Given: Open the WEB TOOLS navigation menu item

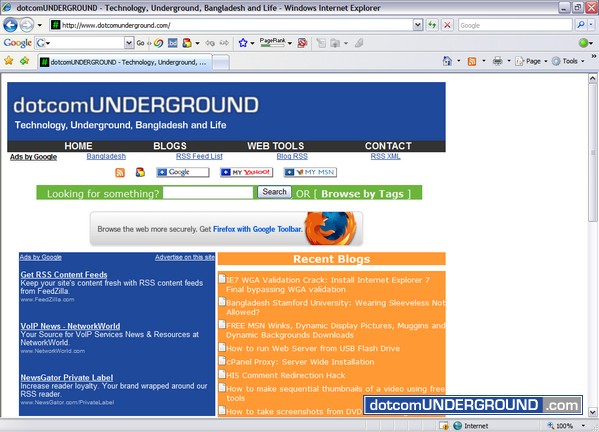Looking at the screenshot, I should click(275, 146).
